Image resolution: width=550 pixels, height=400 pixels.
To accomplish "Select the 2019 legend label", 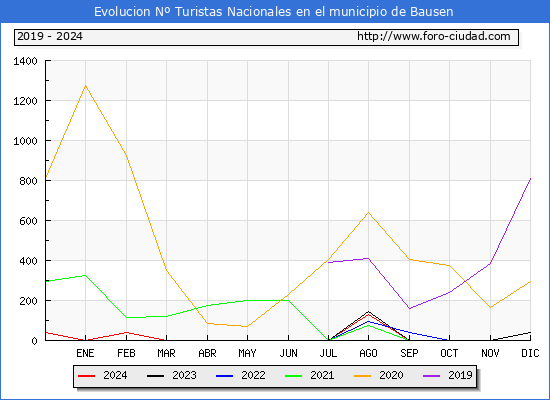I will (460, 375).
